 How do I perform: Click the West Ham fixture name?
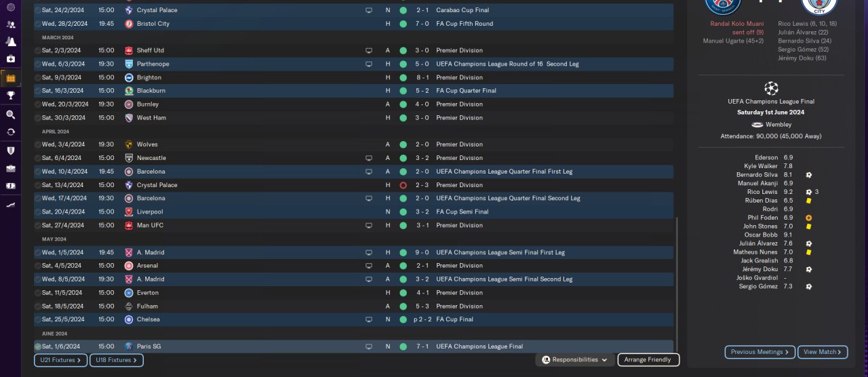(x=152, y=118)
